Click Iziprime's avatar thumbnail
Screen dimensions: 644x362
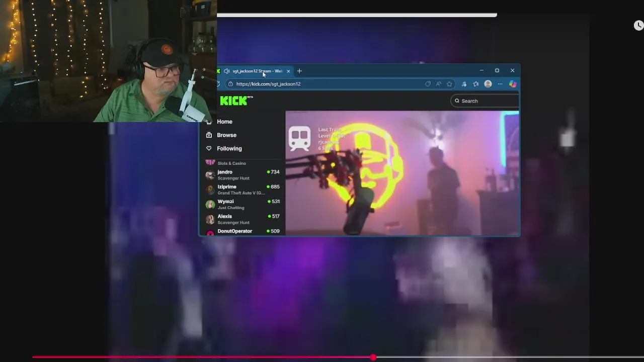tap(210, 190)
